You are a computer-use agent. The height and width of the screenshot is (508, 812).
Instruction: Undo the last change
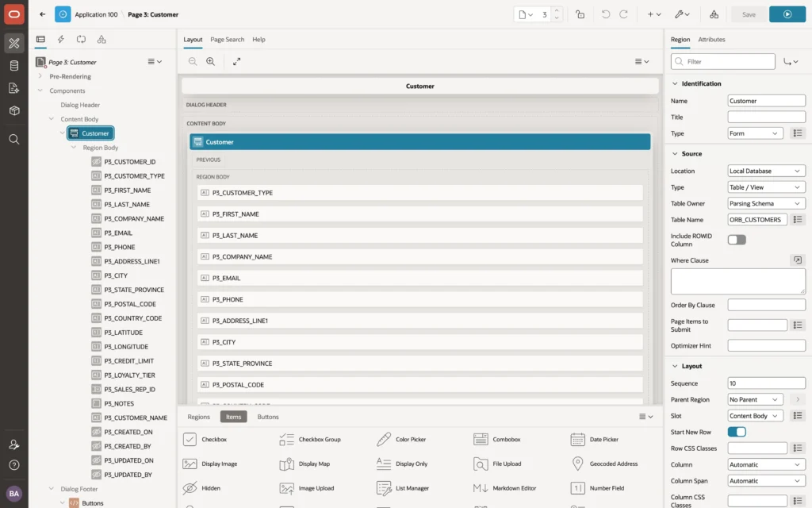[x=605, y=14]
